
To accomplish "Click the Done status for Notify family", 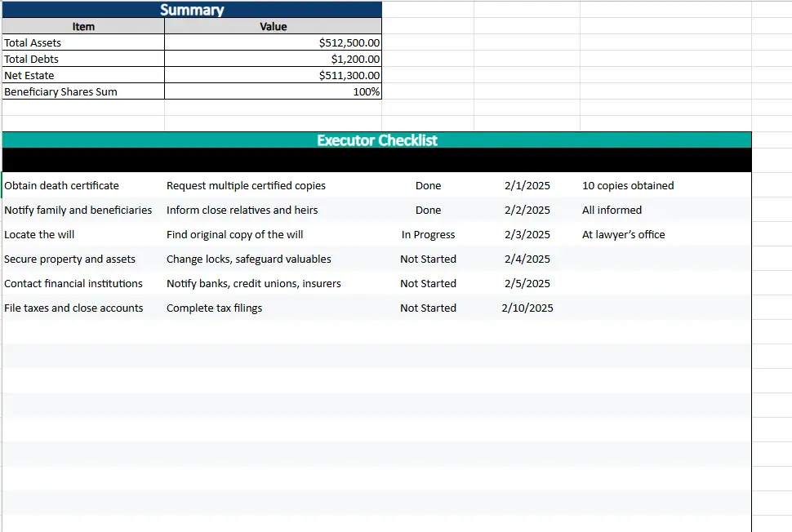I will (428, 210).
